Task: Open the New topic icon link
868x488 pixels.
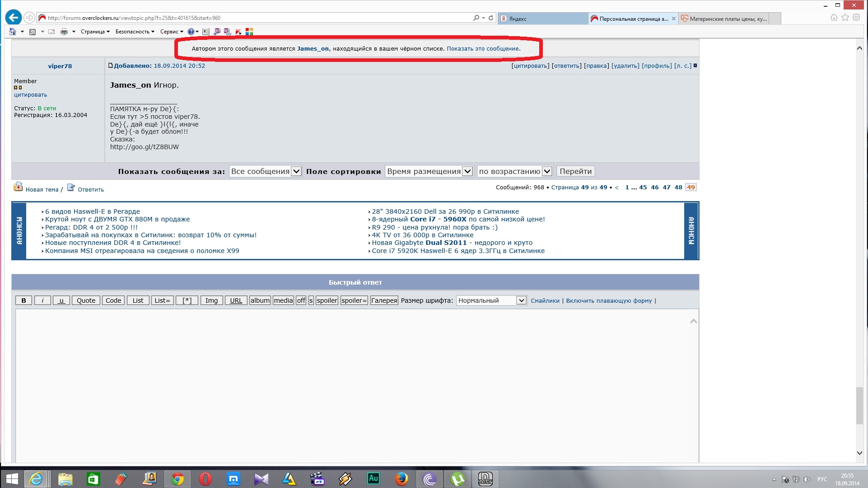Action: 18,187
